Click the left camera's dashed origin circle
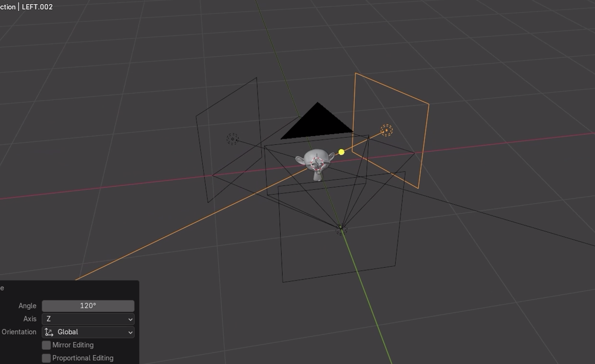595x364 pixels. 232,138
